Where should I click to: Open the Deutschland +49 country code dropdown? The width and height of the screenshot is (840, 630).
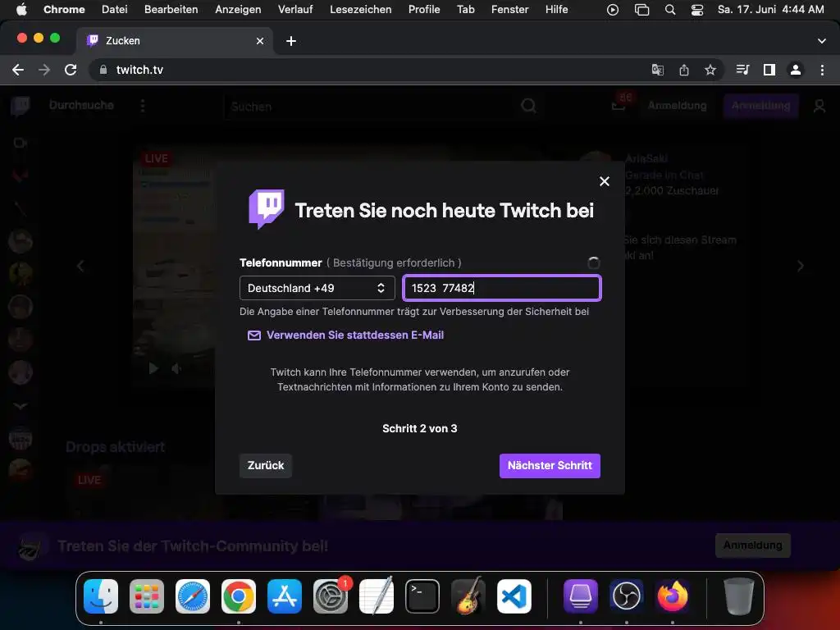pyautogui.click(x=317, y=288)
